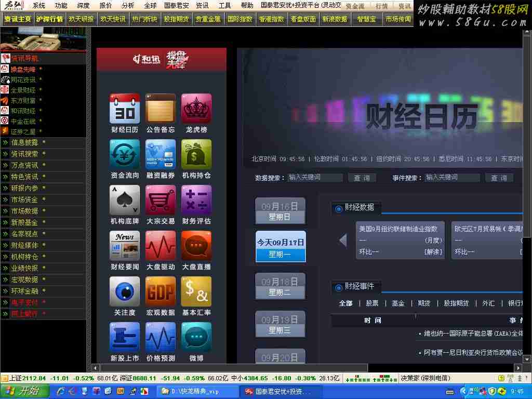532x399 pixels.
Task: Open the 微博 speech bubble icon
Action: pos(196,337)
